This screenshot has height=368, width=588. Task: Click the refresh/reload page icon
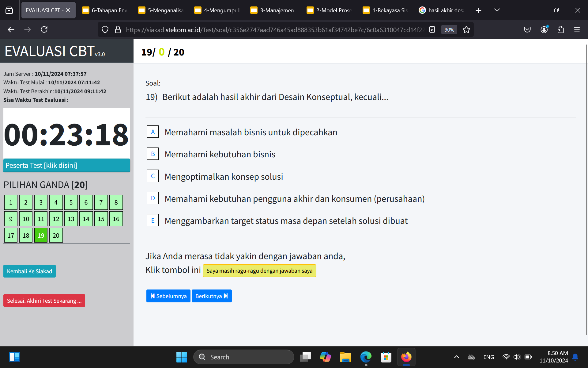click(x=43, y=30)
